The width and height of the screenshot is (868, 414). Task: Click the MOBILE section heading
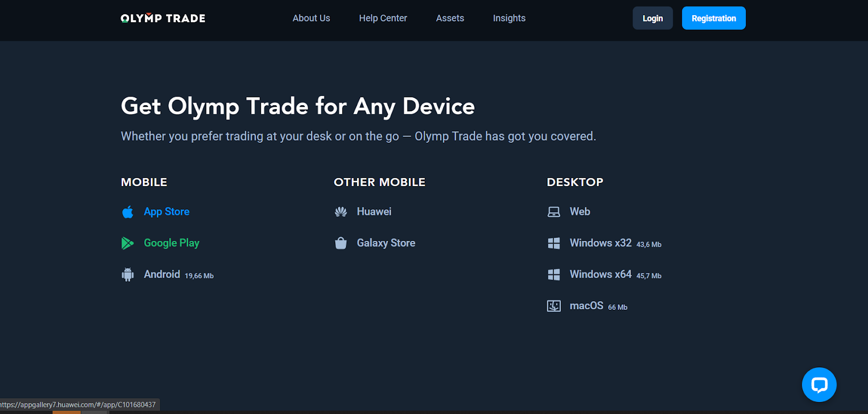[x=144, y=182]
